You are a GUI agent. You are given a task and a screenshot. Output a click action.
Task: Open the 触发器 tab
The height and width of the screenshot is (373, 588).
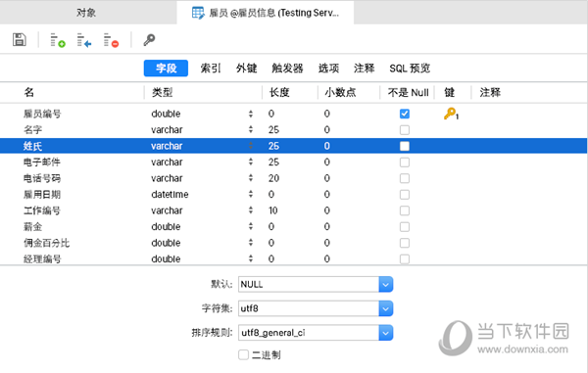287,69
